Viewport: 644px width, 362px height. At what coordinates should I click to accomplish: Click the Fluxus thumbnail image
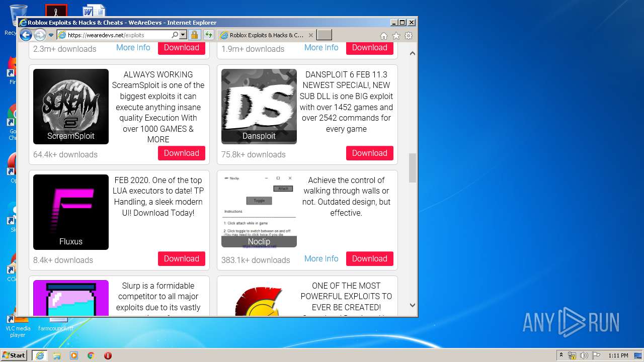click(x=71, y=212)
